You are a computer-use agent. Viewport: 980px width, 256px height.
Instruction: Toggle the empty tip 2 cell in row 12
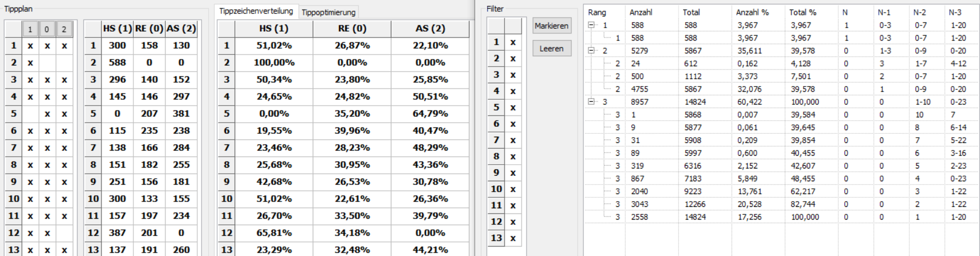coord(64,233)
